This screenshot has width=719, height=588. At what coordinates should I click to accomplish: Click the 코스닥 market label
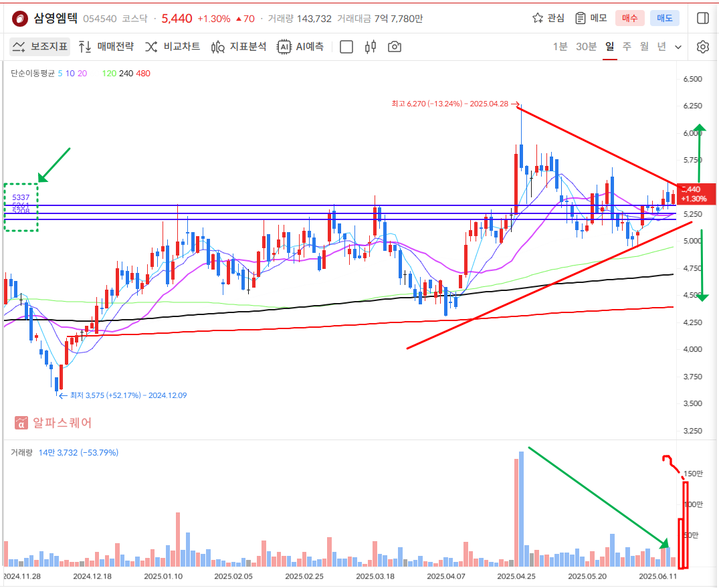135,19
